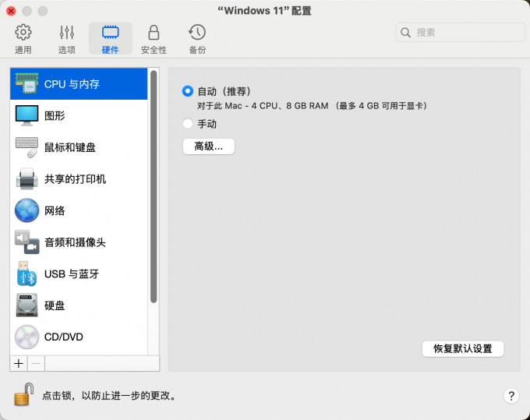Open the 高级... advanced settings button
This screenshot has width=530, height=420.
pos(209,146)
